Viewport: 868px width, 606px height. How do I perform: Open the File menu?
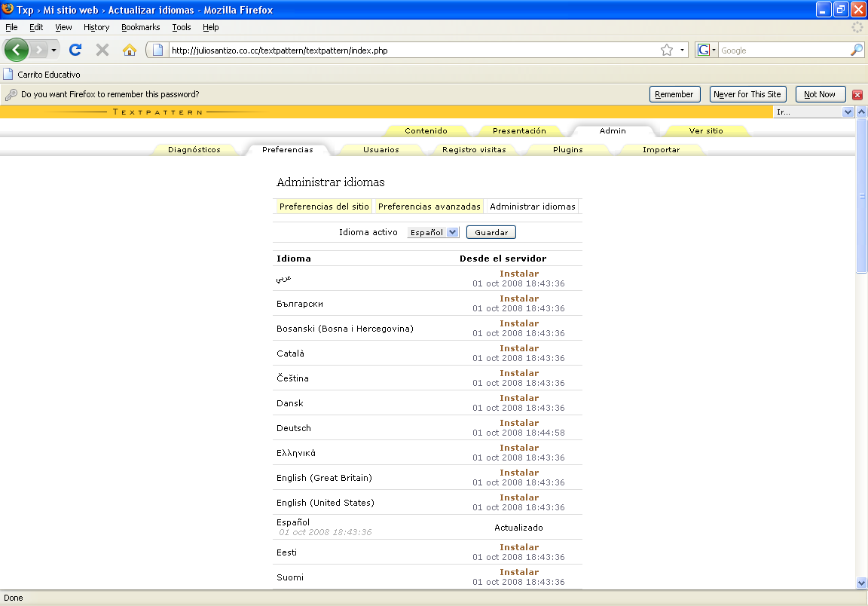pyautogui.click(x=11, y=27)
